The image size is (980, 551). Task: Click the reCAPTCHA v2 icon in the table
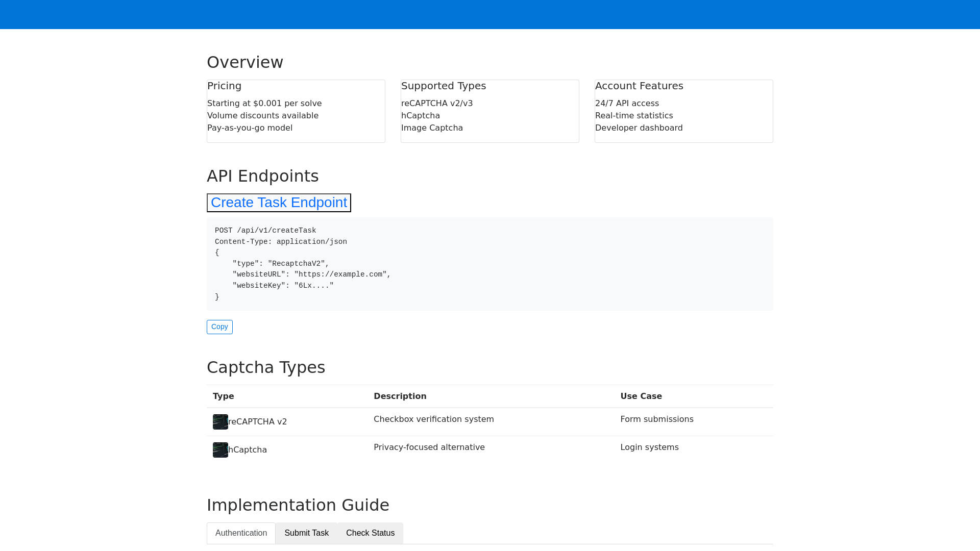220,422
